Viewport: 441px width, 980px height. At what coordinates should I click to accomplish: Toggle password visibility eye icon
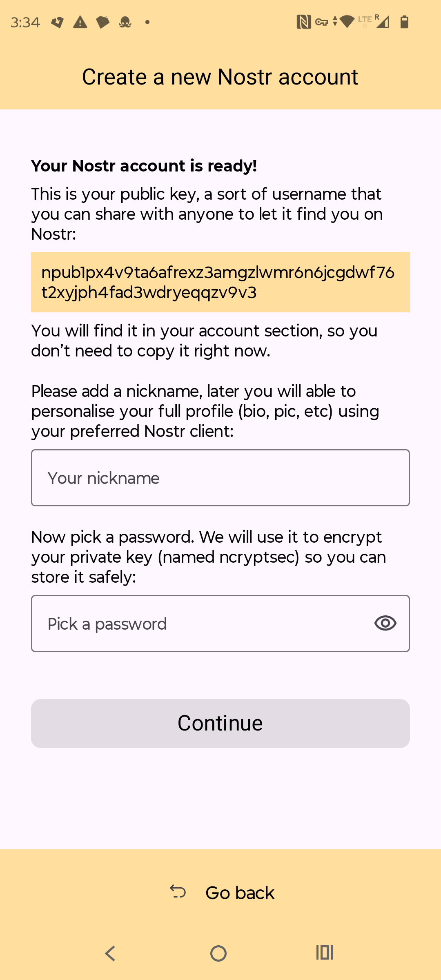point(385,623)
